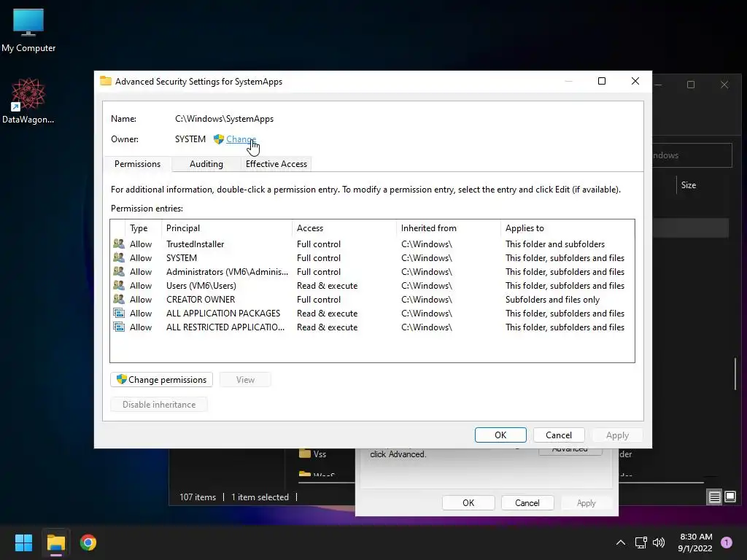Close the Advanced Security Settings window

pos(635,81)
